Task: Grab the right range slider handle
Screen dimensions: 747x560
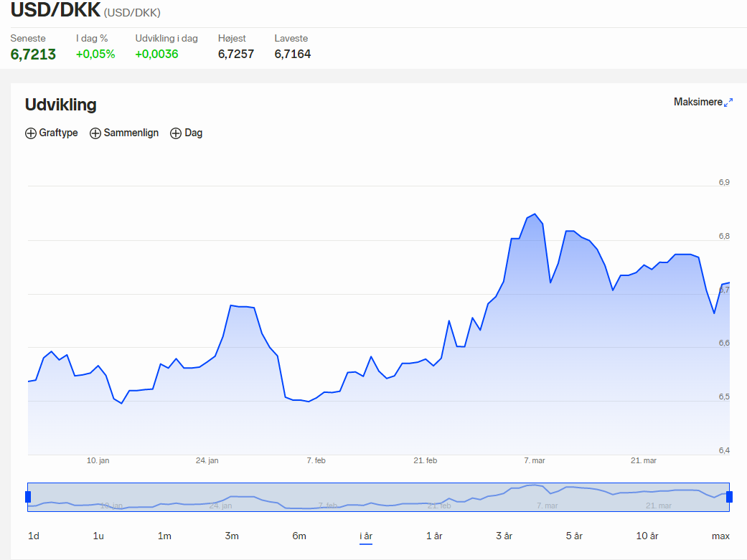Action: (729, 497)
